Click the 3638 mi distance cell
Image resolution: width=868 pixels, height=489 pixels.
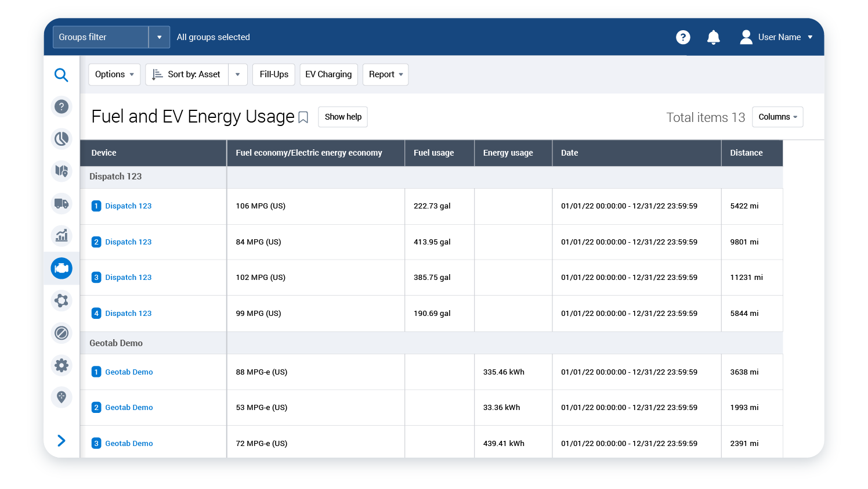coord(752,372)
